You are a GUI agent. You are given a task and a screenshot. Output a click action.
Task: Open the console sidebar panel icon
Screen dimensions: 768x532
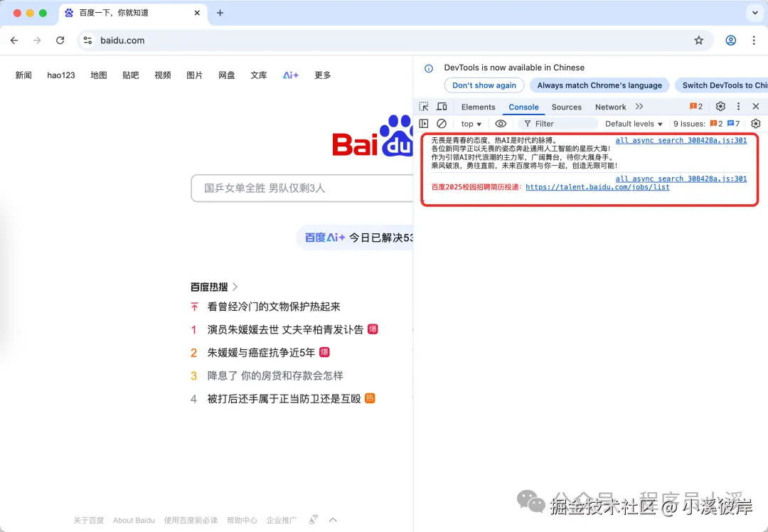tap(424, 123)
